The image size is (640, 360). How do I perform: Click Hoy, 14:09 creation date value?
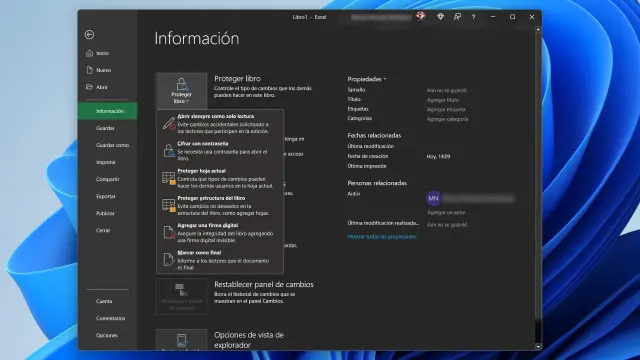point(438,156)
